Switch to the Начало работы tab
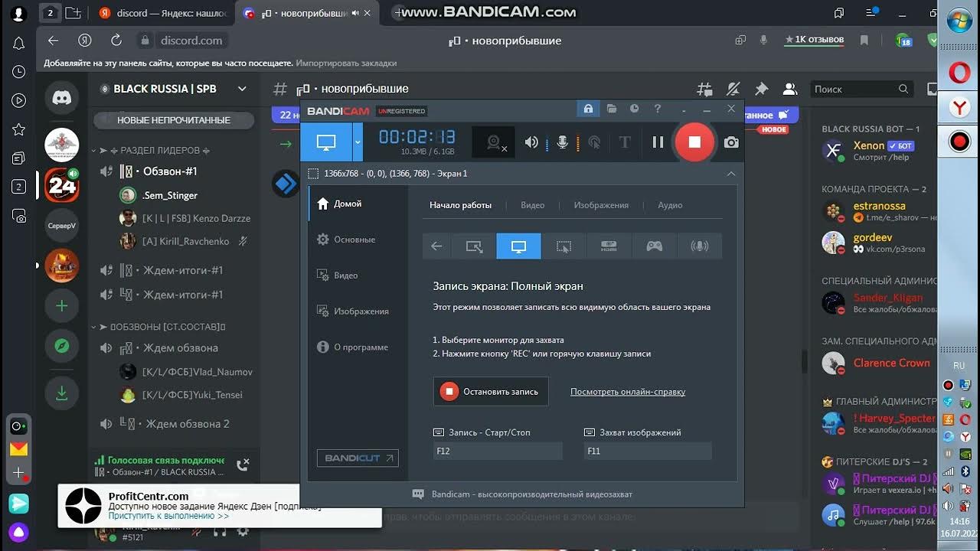The height and width of the screenshot is (551, 980). pyautogui.click(x=460, y=205)
